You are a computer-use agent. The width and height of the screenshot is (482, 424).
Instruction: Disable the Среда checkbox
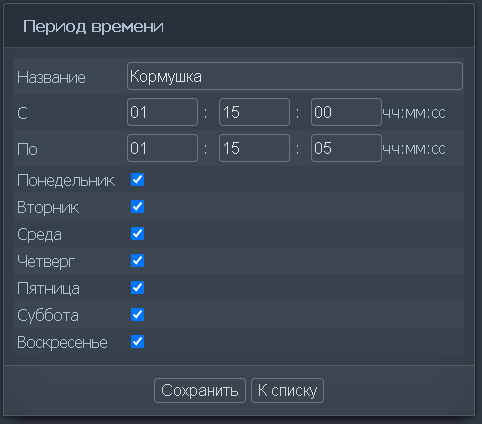click(x=137, y=234)
